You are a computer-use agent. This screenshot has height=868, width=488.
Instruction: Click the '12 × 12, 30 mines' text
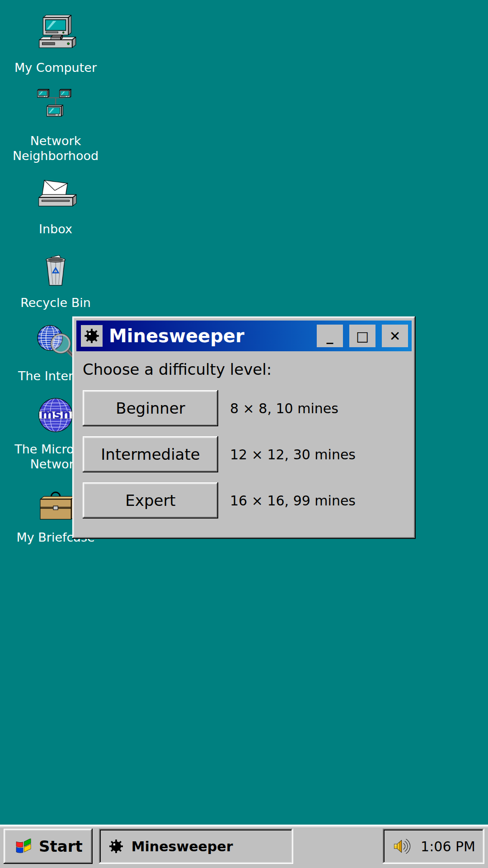tap(293, 454)
